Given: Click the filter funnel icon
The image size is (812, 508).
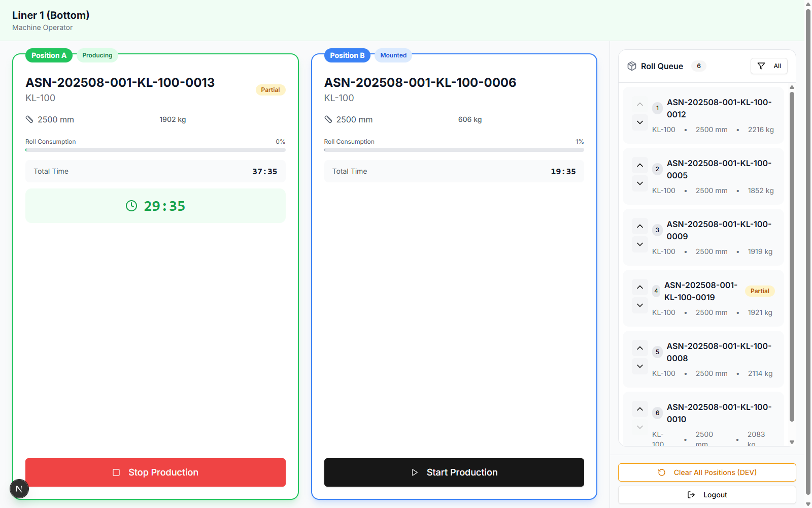Looking at the screenshot, I should point(761,66).
